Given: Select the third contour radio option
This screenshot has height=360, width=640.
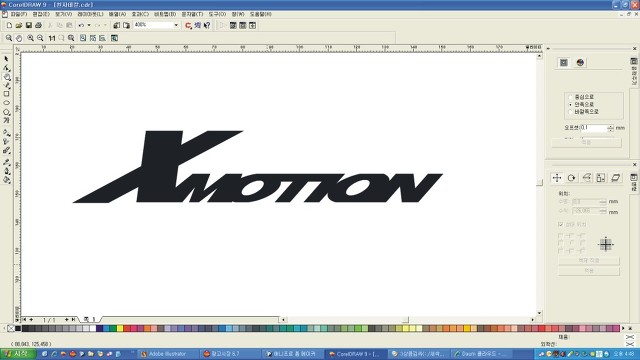Looking at the screenshot, I should point(571,112).
